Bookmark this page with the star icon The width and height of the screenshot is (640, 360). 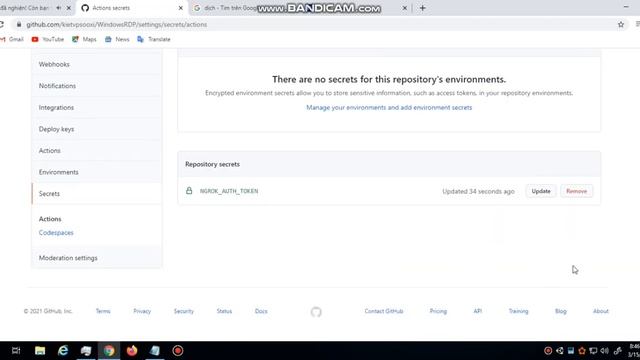pyautogui.click(x=621, y=24)
